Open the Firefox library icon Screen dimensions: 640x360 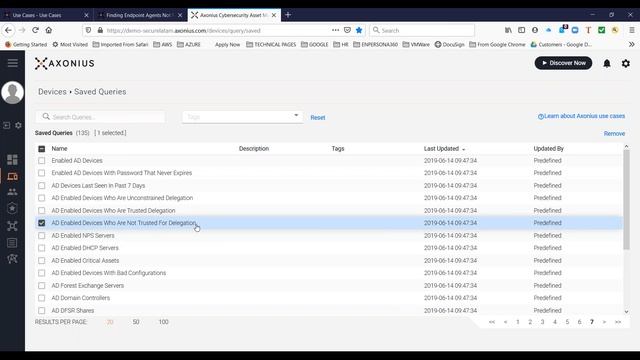[508, 30]
